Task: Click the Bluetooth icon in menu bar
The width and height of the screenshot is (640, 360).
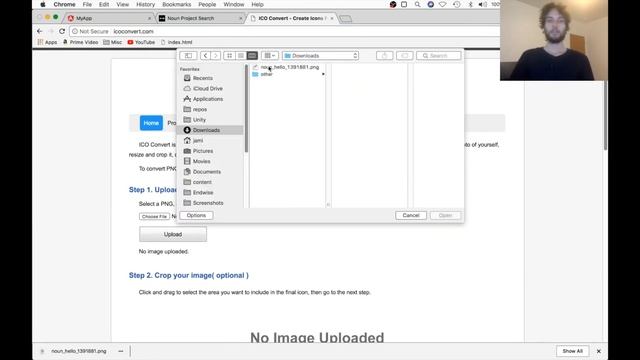Action: pyautogui.click(x=470, y=4)
